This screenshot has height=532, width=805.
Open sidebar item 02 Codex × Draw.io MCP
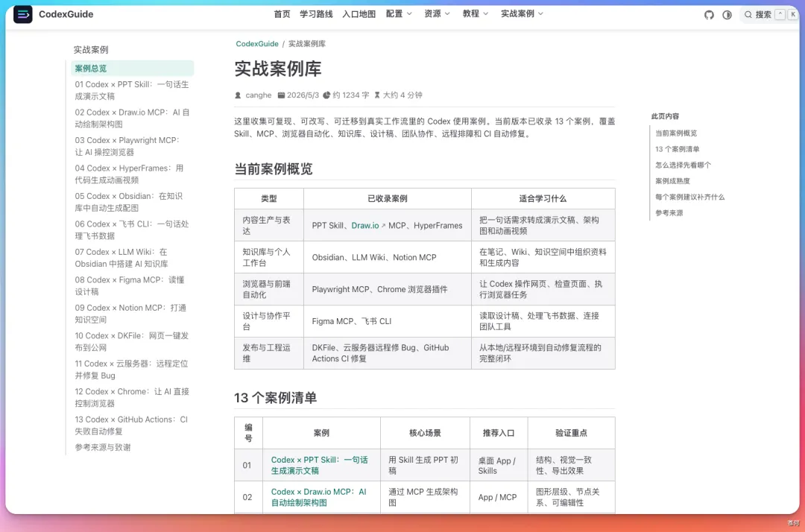click(x=132, y=118)
